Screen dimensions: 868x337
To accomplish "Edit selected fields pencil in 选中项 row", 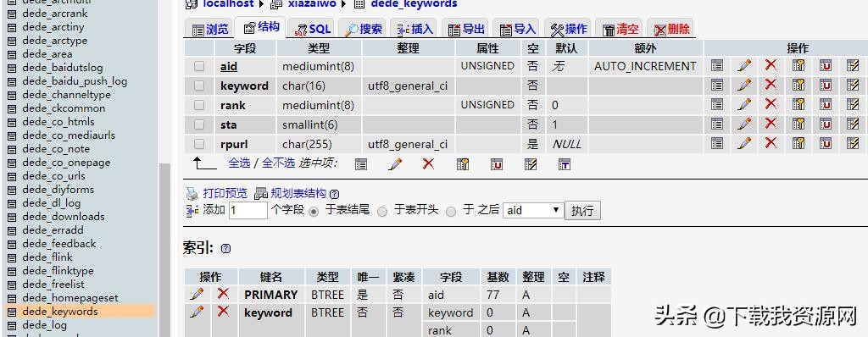I will pos(395,163).
